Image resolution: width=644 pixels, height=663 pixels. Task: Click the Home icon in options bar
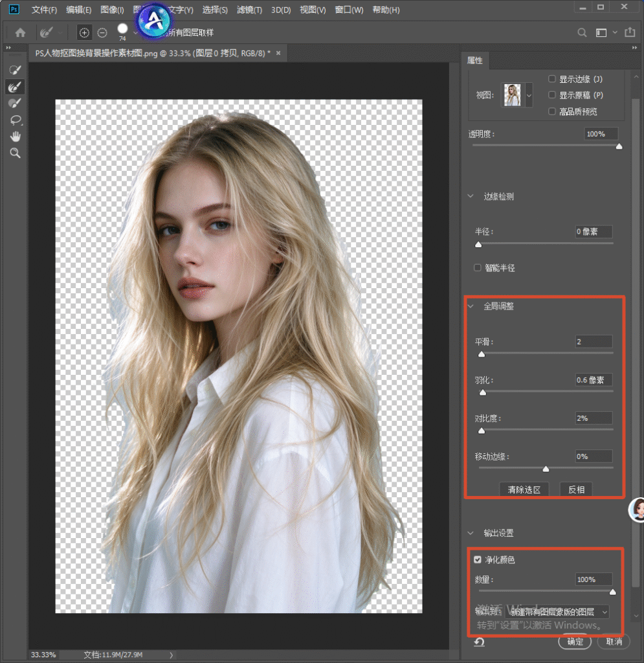click(x=20, y=32)
